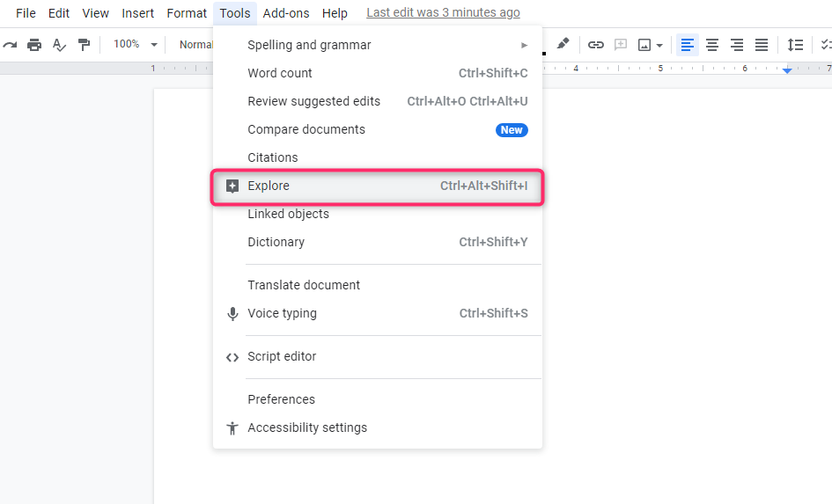Select the paint format roller icon
Image resolution: width=832 pixels, height=504 pixels.
coord(84,45)
